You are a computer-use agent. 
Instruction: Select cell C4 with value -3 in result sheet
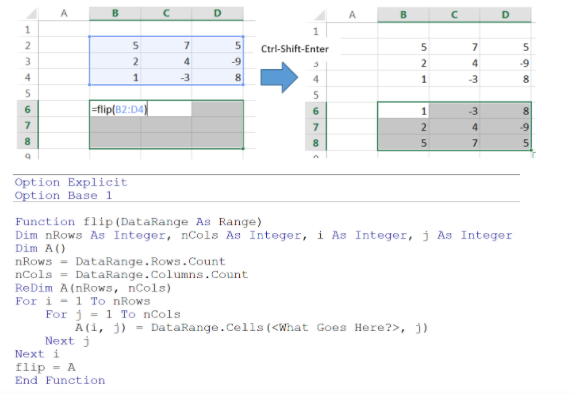pos(454,79)
